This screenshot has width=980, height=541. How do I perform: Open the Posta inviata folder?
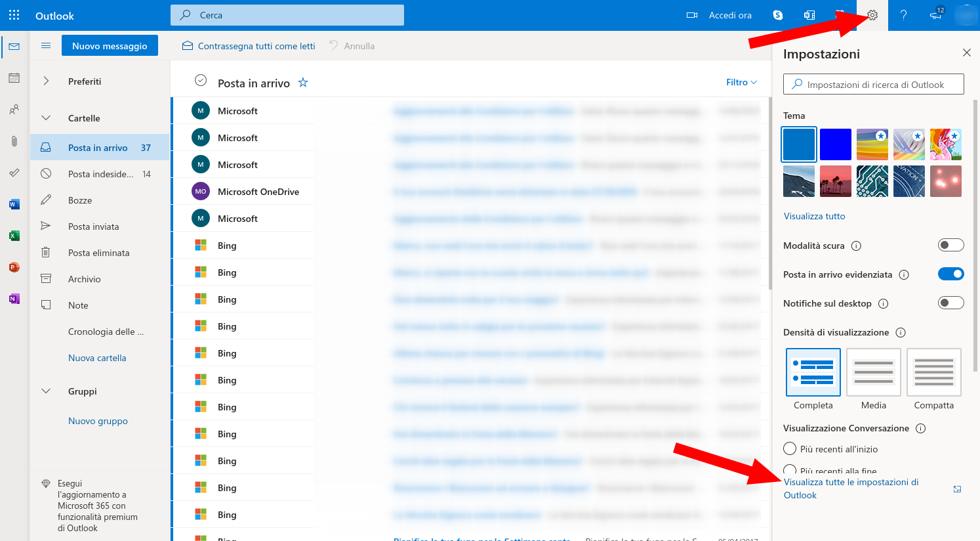coord(100,227)
